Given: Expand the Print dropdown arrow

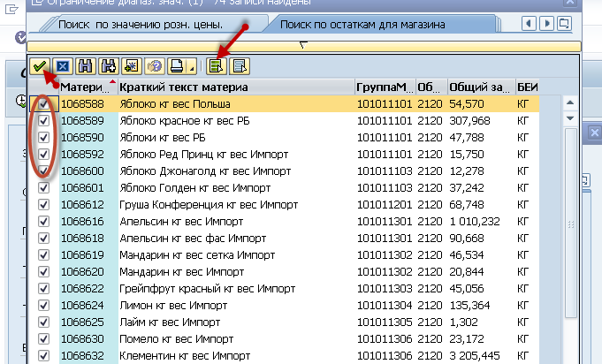Looking at the screenshot, I should tap(192, 66).
